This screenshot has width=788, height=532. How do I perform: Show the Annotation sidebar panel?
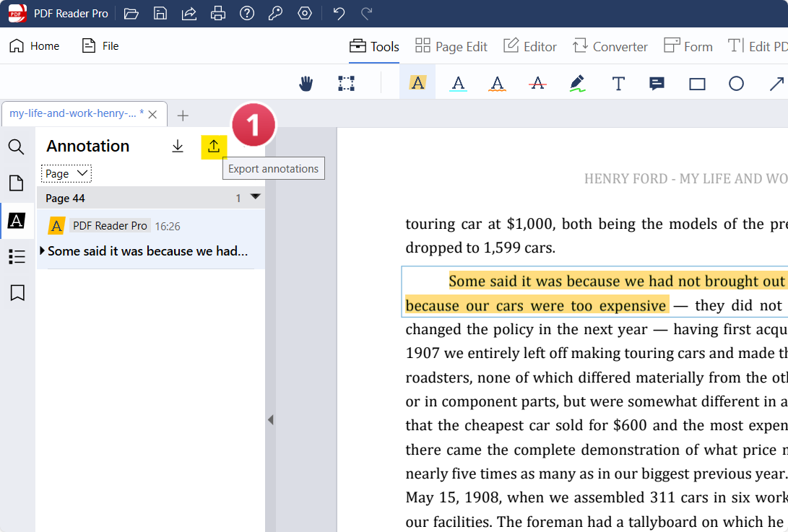[x=17, y=221]
